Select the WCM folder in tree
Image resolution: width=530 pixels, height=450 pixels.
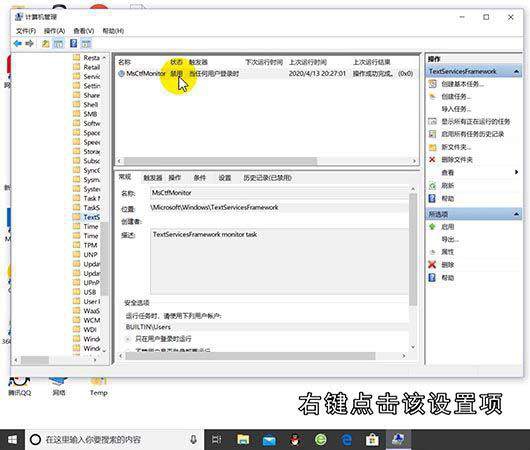coord(92,320)
